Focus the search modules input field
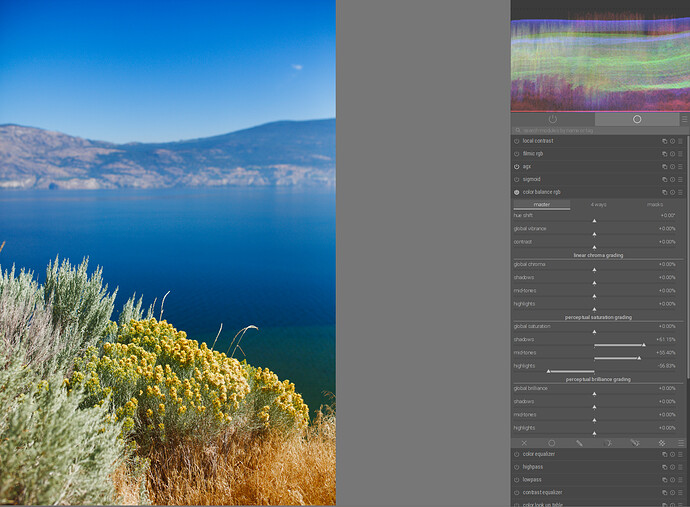The width and height of the screenshot is (690, 507). pos(599,131)
